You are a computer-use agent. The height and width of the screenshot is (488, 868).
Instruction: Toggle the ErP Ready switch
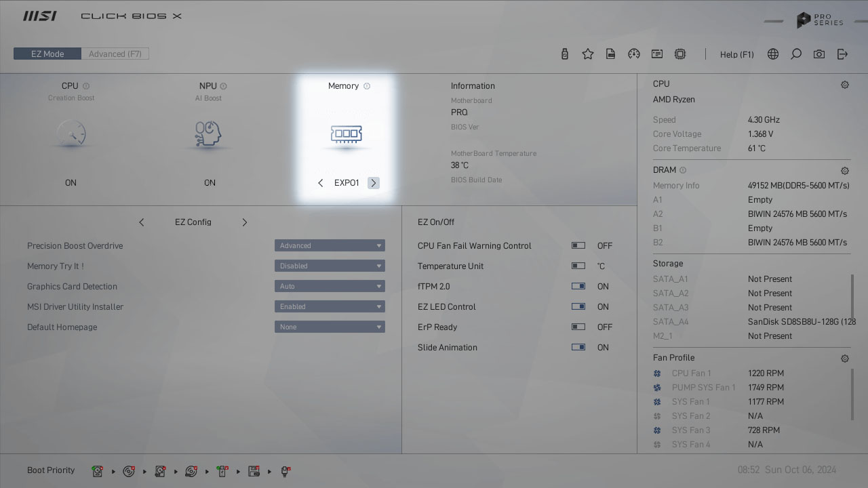click(578, 327)
